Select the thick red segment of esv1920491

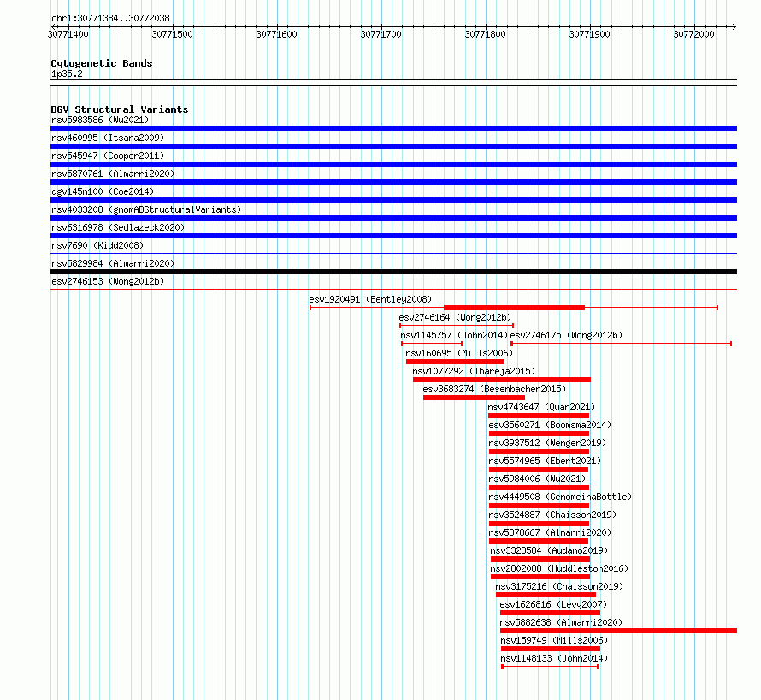515,308
